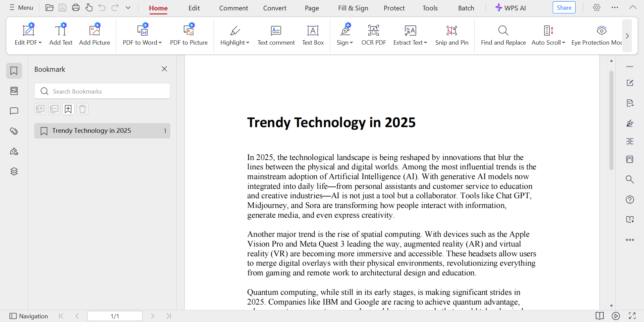
Task: Click Snip and Pin
Action: tap(452, 35)
